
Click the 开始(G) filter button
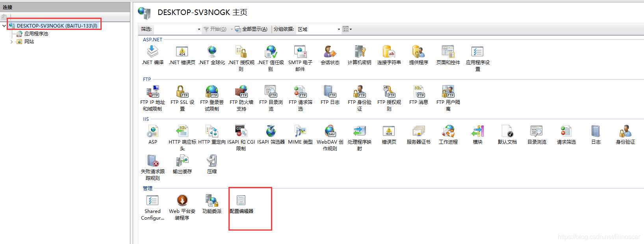[215, 29]
